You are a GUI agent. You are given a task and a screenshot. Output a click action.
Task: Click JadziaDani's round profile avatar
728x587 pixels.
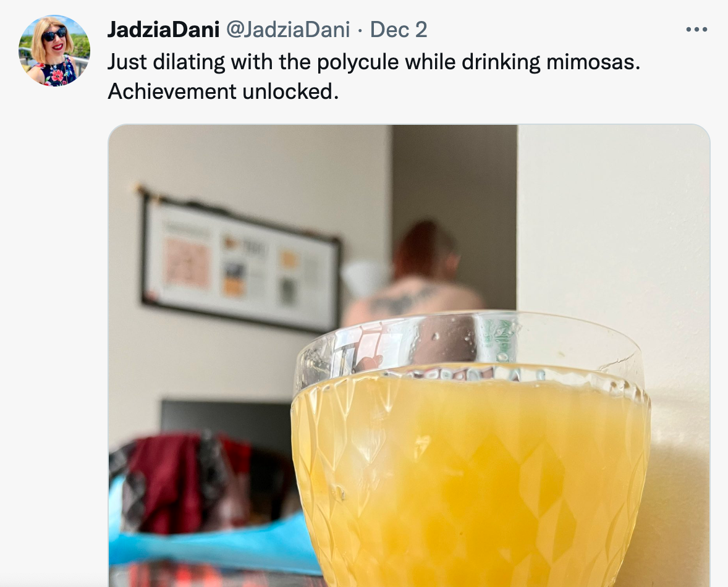click(54, 51)
